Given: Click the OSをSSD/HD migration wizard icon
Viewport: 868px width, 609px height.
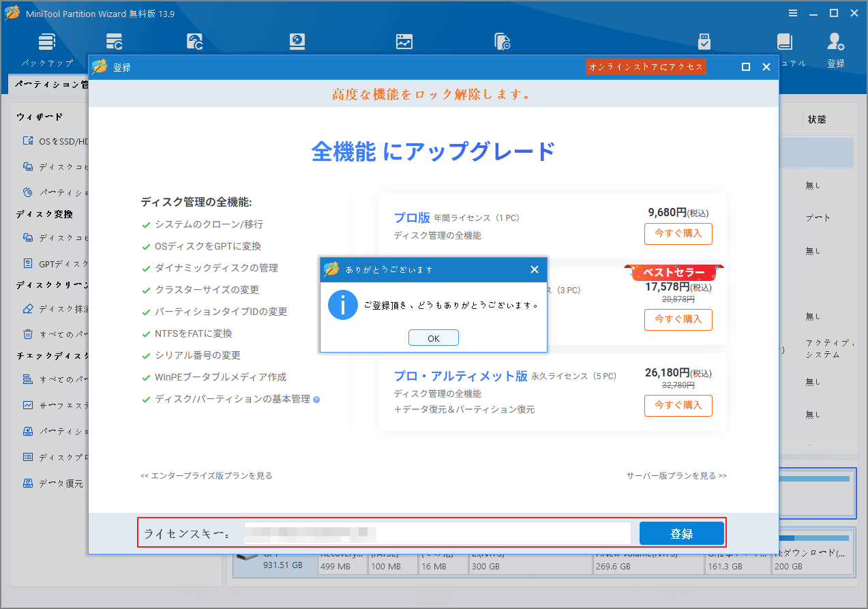Looking at the screenshot, I should [x=28, y=141].
